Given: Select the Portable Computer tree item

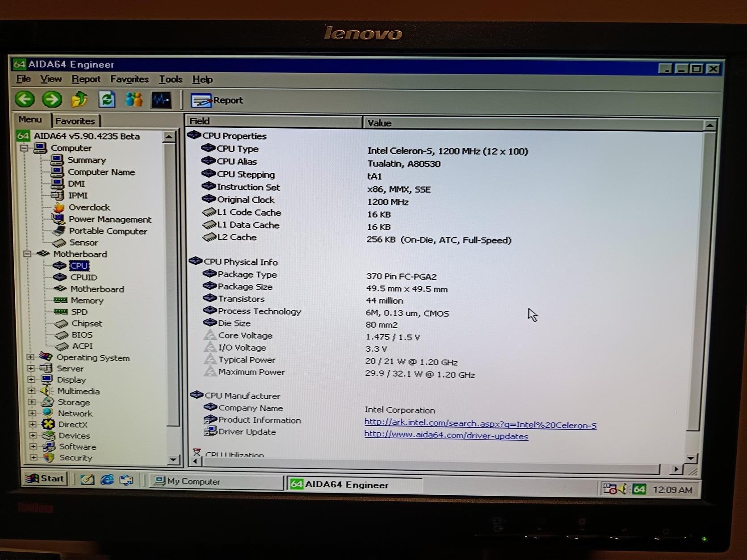Looking at the screenshot, I should 108,231.
